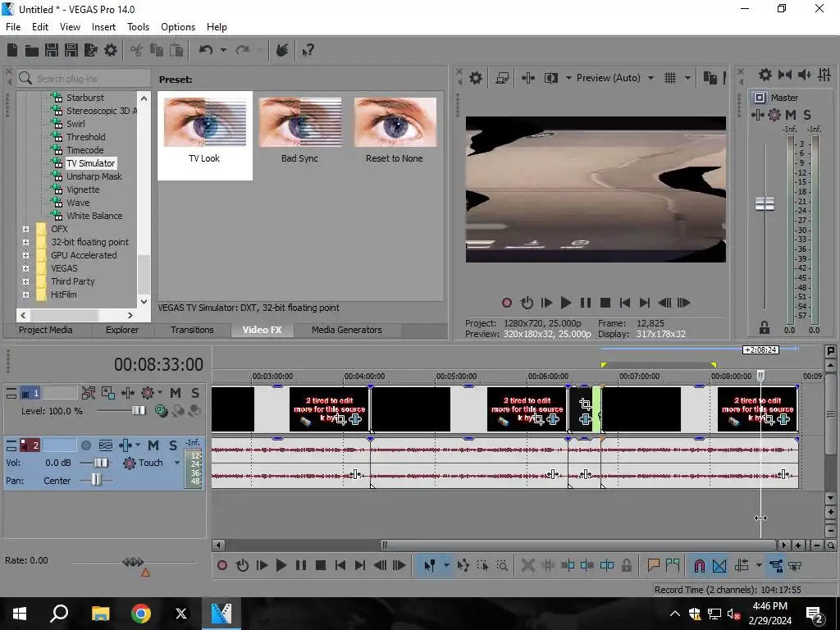Play from start in preview transport

click(546, 304)
